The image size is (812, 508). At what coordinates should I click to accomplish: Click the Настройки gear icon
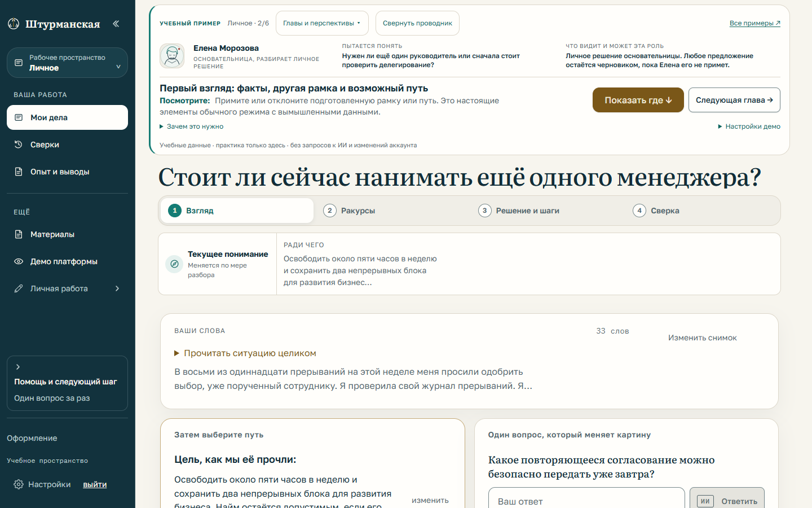click(19, 484)
